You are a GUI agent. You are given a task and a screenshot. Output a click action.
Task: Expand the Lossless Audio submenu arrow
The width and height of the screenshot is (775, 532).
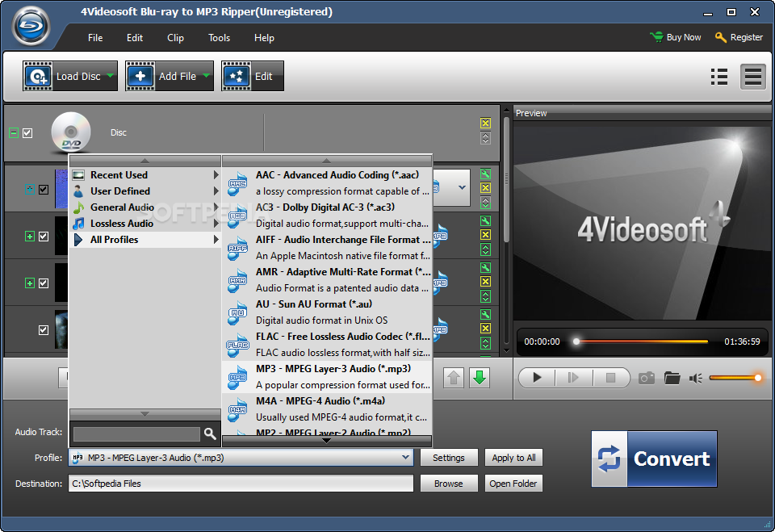tap(216, 224)
